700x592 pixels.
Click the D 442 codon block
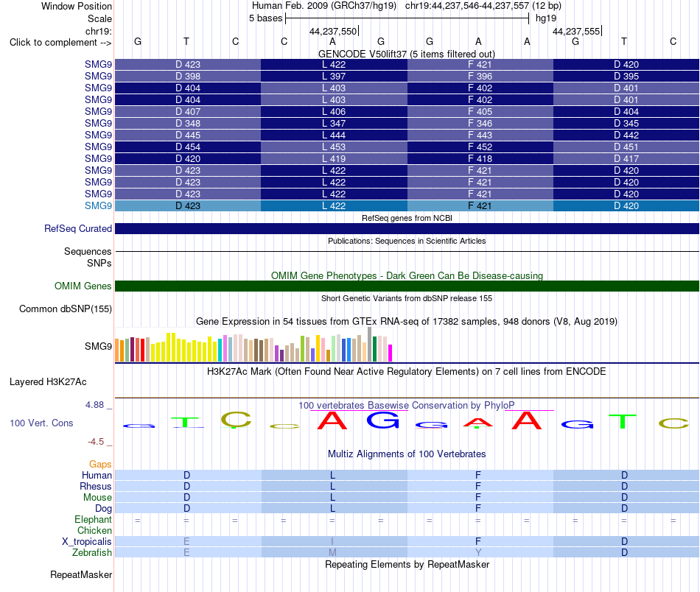coord(626,135)
